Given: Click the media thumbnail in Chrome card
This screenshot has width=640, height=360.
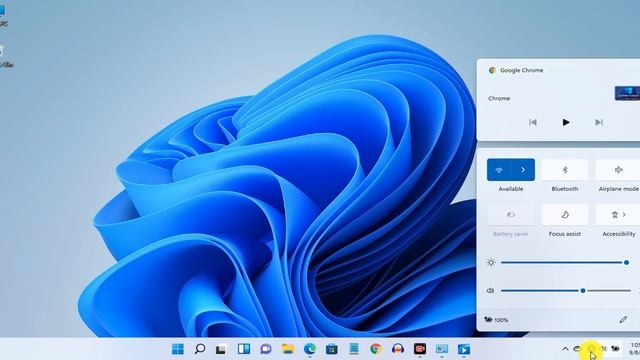Looking at the screenshot, I should (x=627, y=93).
